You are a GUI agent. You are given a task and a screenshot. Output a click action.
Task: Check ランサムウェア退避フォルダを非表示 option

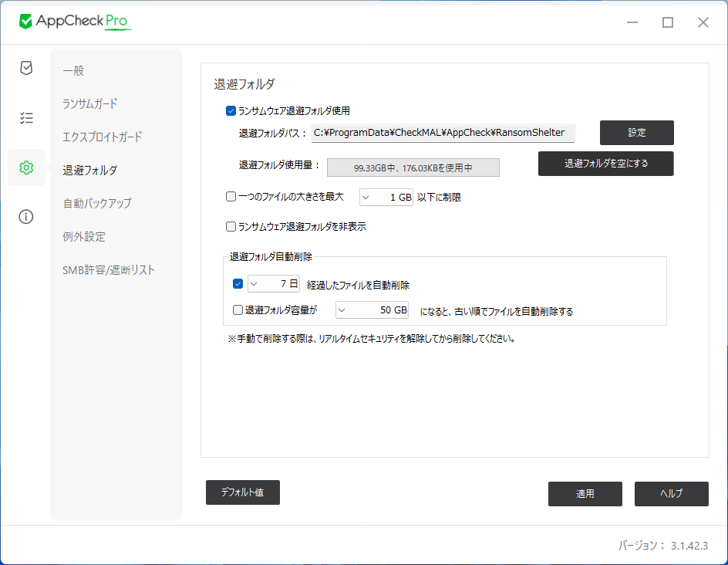click(231, 227)
